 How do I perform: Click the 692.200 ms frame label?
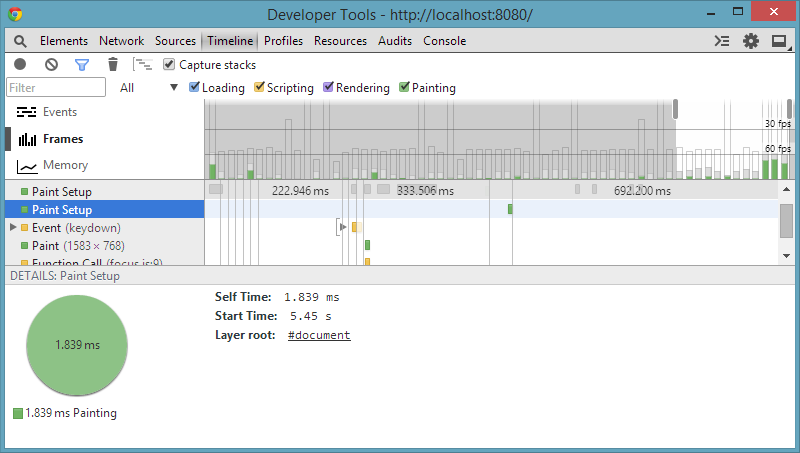coord(642,191)
